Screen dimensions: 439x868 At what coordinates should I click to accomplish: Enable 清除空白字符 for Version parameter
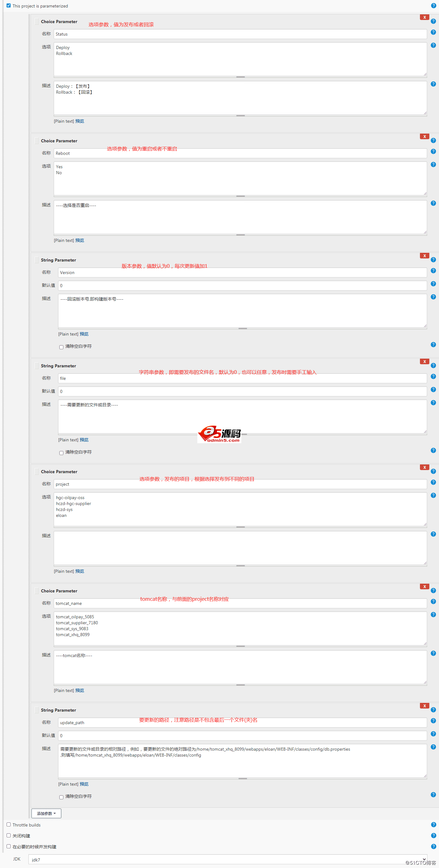pos(62,347)
